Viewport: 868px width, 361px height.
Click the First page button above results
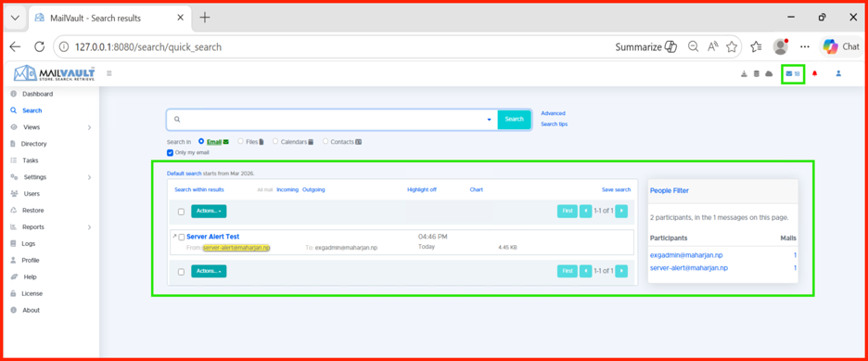(567, 211)
